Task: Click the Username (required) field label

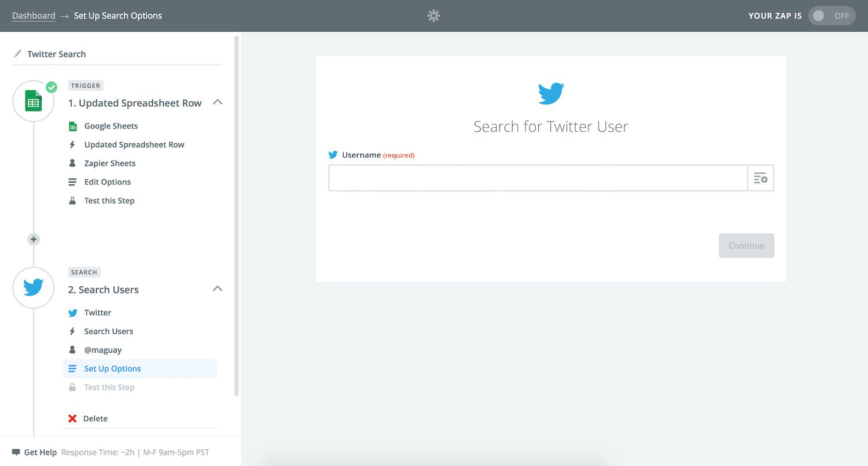Action: click(x=378, y=155)
